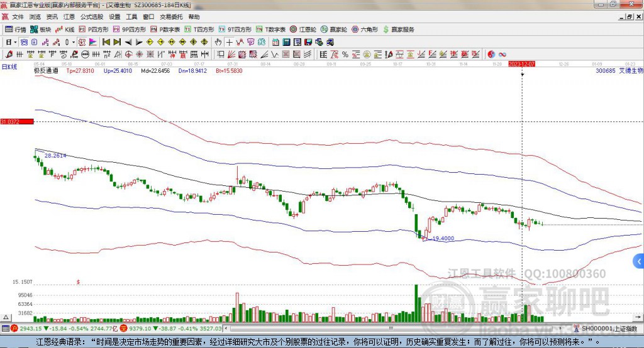
Task: Click the Tp=27.8310 value
Action: point(80,70)
